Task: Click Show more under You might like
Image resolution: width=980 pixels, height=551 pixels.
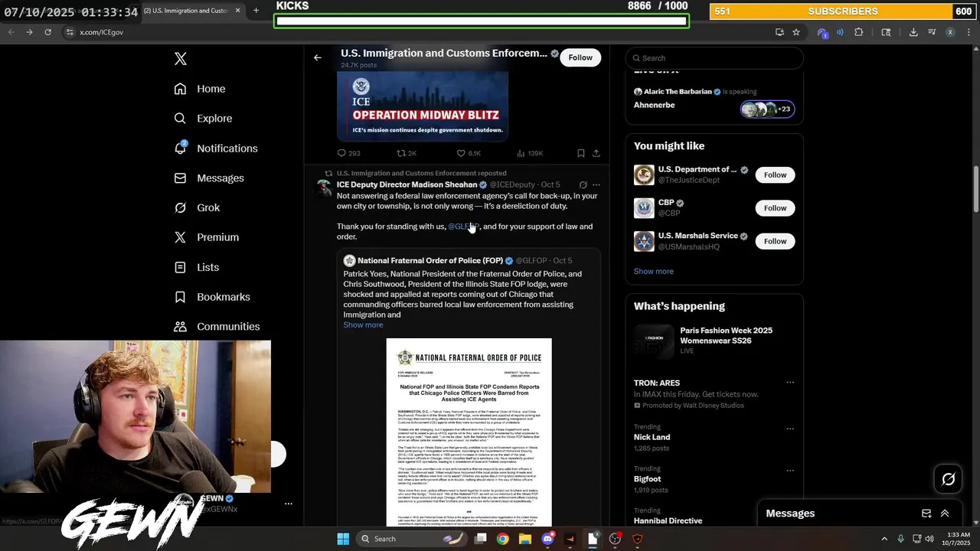Action: pos(653,272)
